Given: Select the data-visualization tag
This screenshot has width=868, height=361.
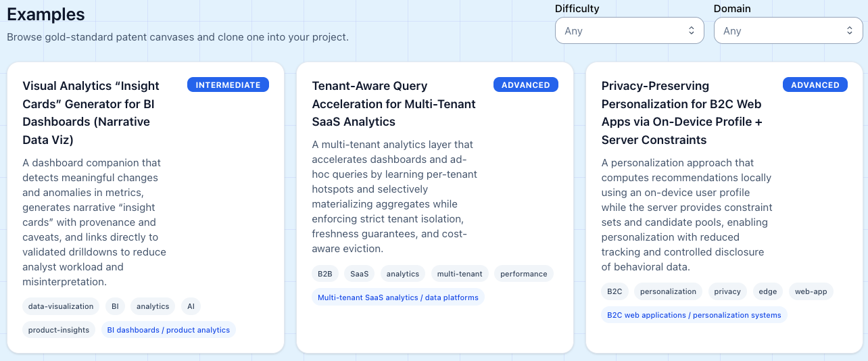Looking at the screenshot, I should pos(61,306).
